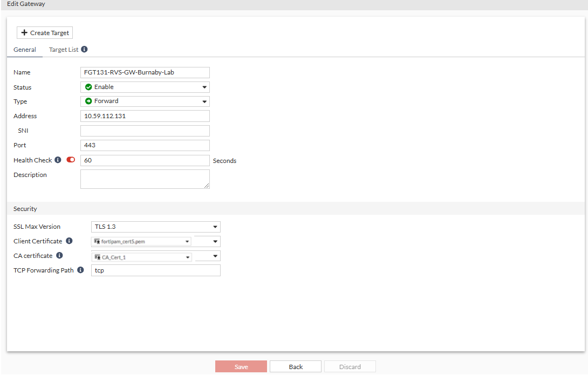Viewport: 588px width, 375px height.
Task: Click the Target List info icon
Action: (x=85, y=49)
